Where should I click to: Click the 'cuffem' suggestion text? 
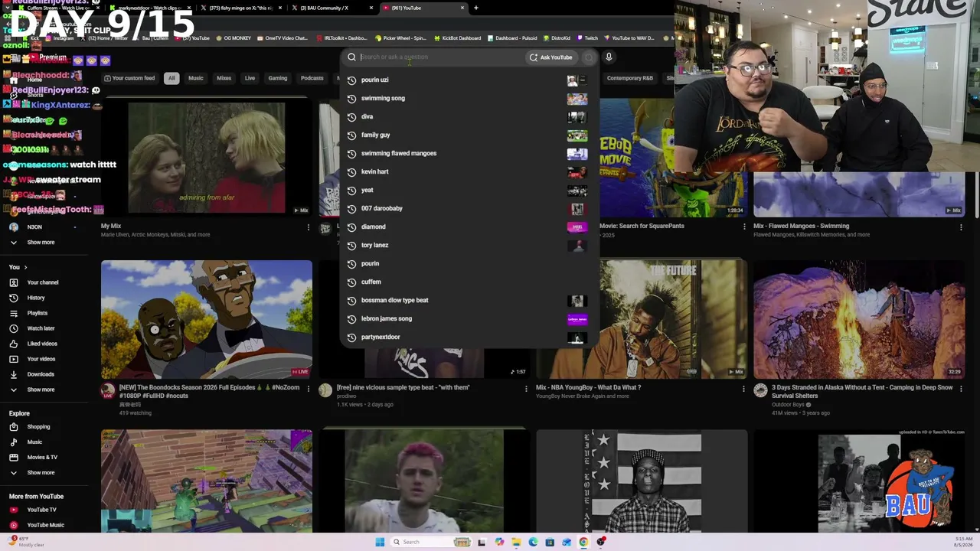tap(371, 282)
